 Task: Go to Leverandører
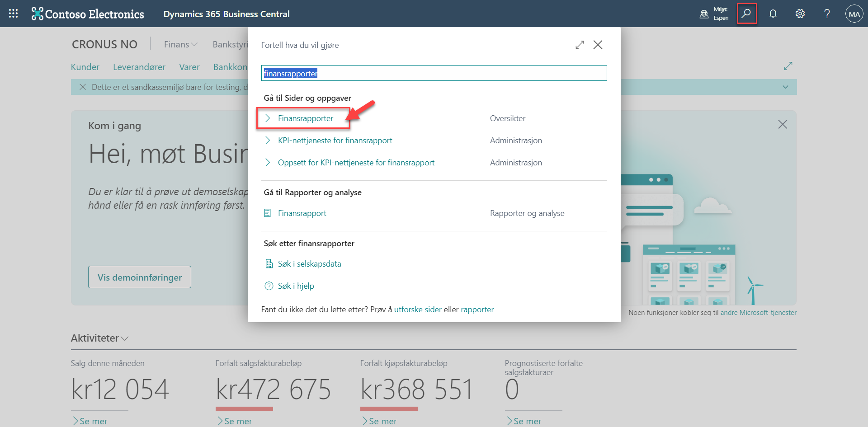tap(139, 67)
